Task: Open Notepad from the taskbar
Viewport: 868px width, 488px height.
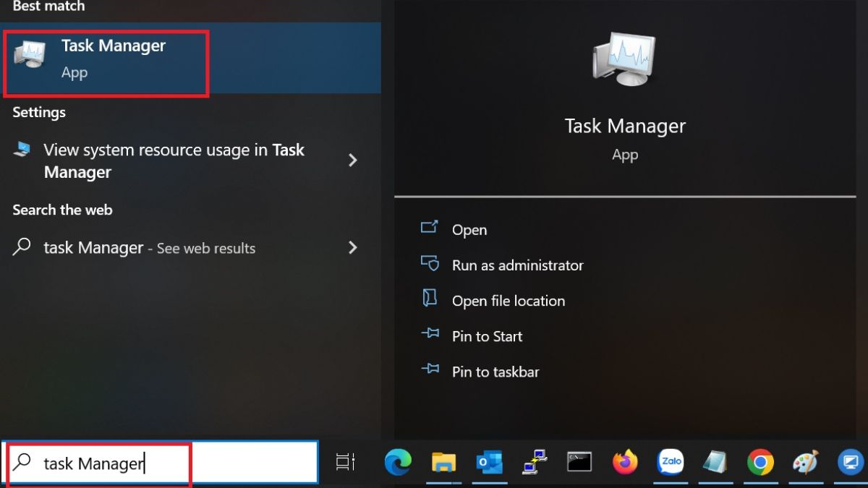Action: pyautogui.click(x=716, y=461)
